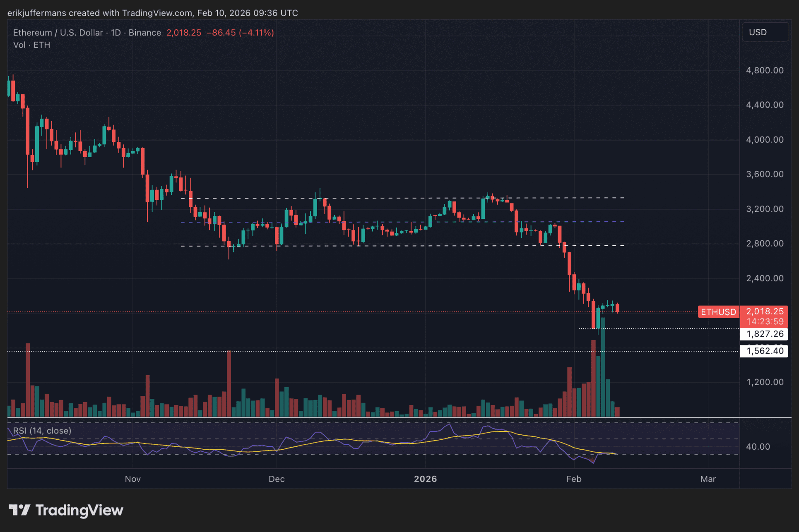Select the 1,562.40 price level label

764,351
